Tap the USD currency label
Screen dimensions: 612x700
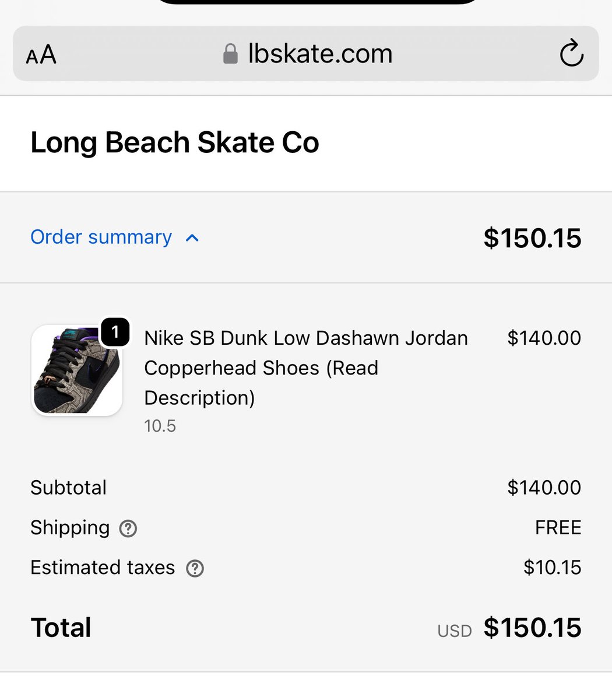pos(455,631)
